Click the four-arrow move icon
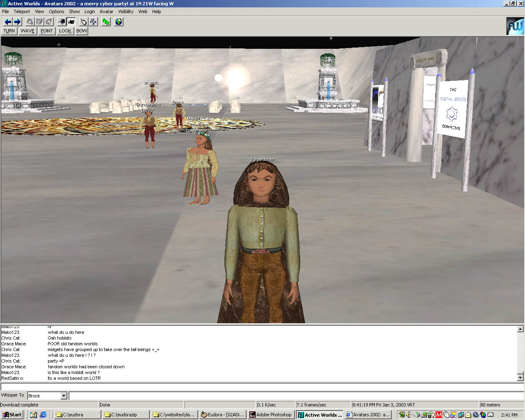Image resolution: width=525 pixels, height=420 pixels. (93, 22)
